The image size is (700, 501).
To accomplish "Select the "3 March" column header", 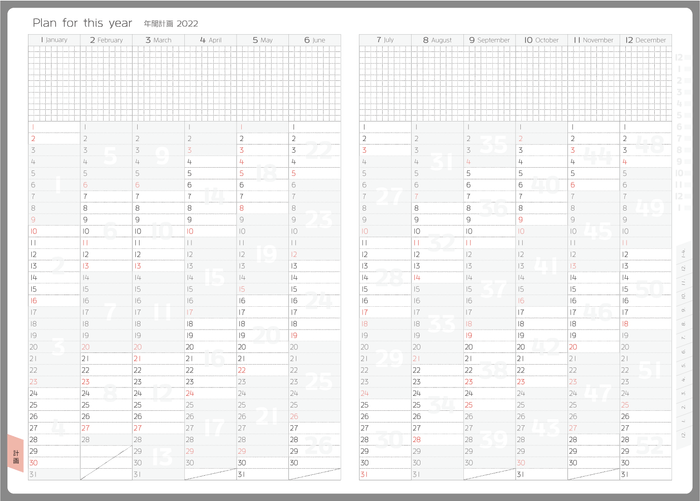I will coord(158,40).
